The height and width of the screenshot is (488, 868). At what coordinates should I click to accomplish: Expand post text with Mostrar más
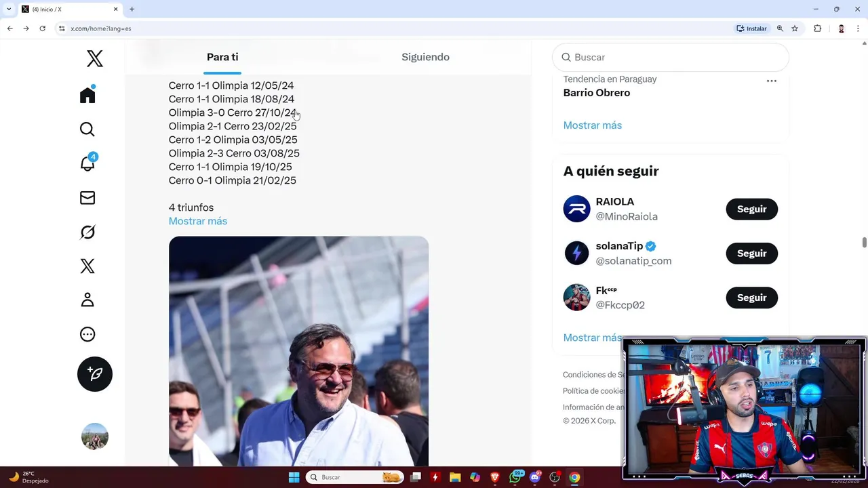(198, 221)
